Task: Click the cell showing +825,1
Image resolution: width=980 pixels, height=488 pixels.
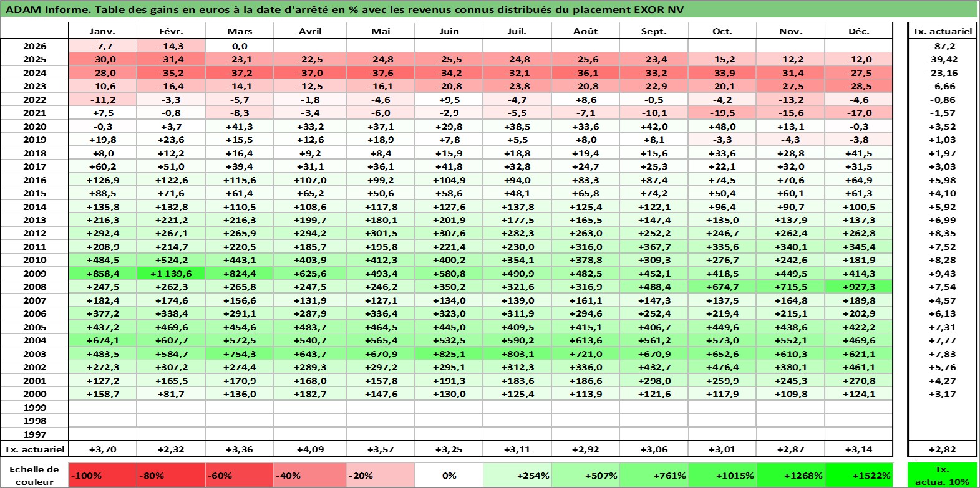Action: coord(449,354)
